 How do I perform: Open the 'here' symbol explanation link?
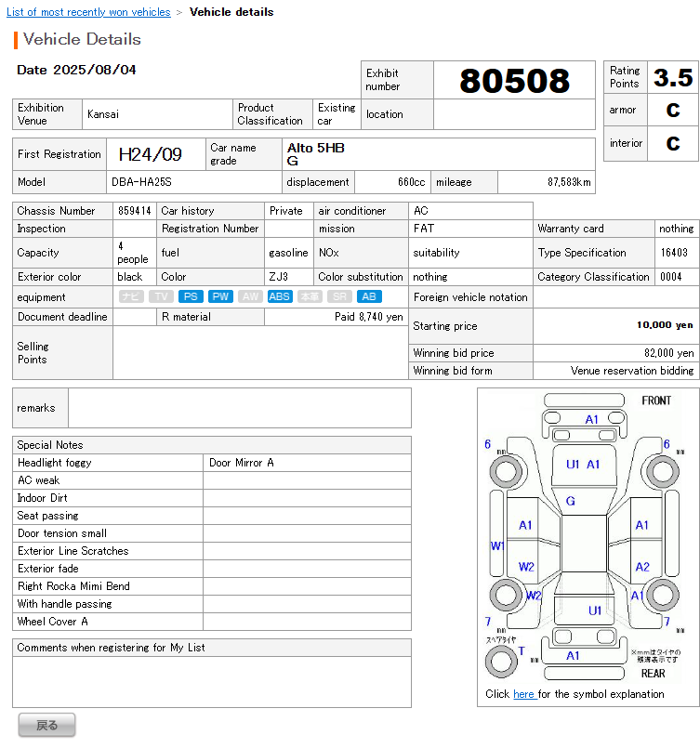[x=523, y=694]
